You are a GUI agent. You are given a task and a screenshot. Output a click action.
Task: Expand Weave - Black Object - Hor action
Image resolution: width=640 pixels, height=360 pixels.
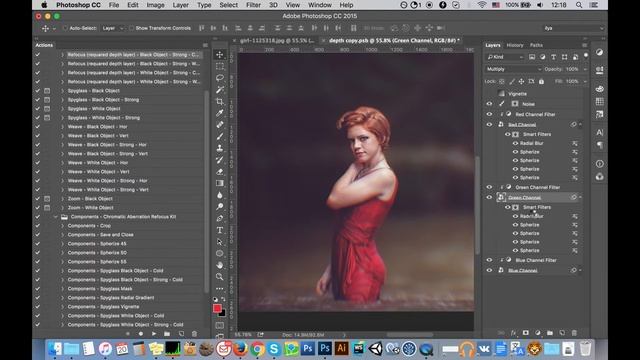click(62, 127)
